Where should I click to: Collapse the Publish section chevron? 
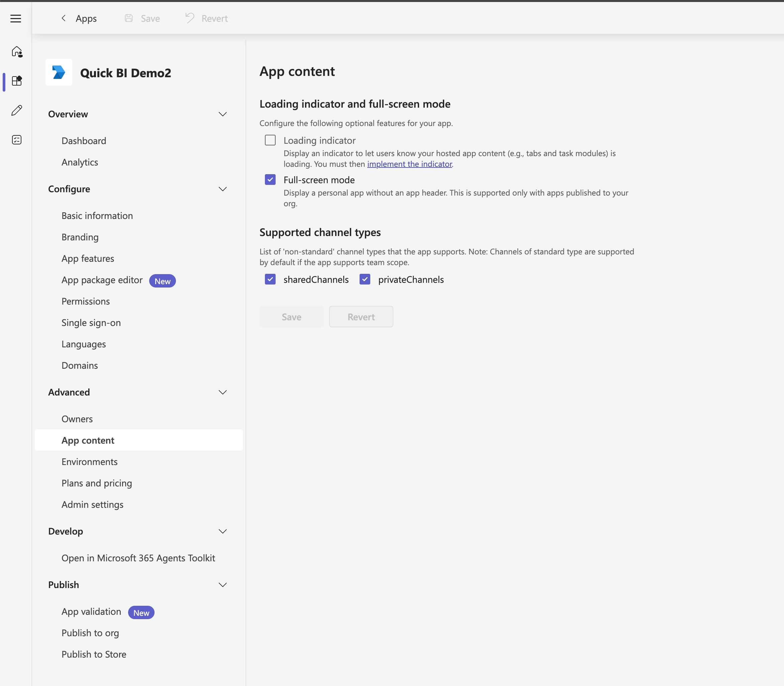pos(222,585)
